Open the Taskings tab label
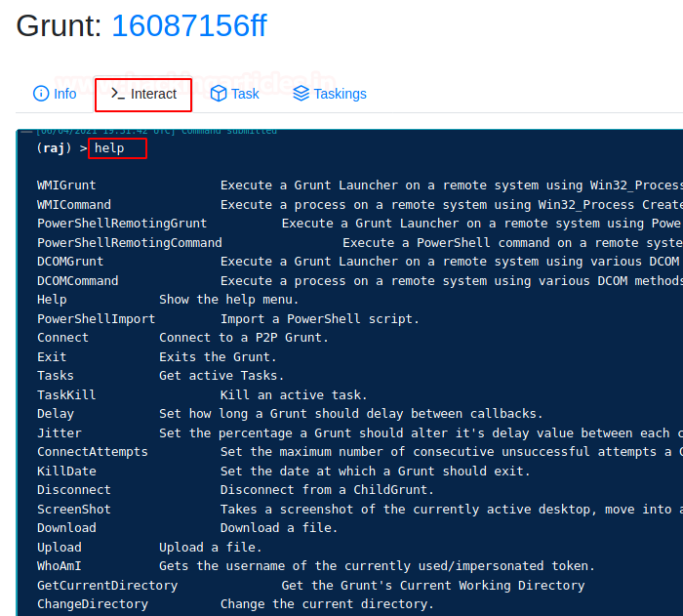The width and height of the screenshot is (683, 616). tap(341, 94)
